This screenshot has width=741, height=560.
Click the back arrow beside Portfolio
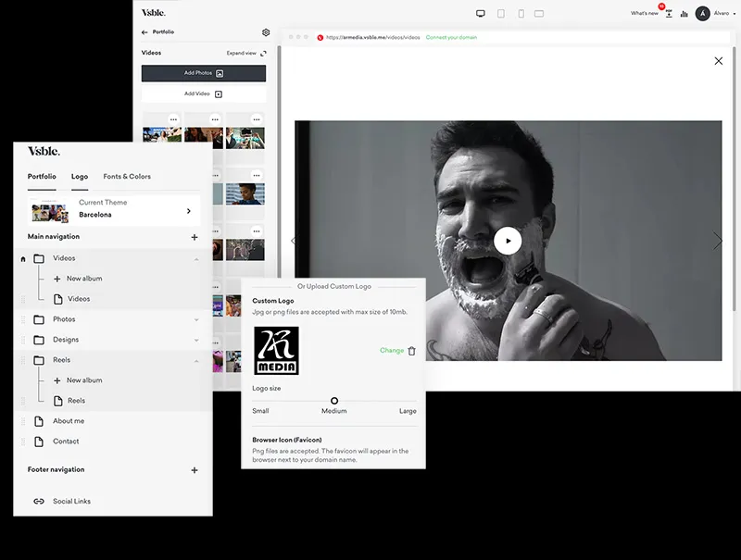[x=144, y=31]
